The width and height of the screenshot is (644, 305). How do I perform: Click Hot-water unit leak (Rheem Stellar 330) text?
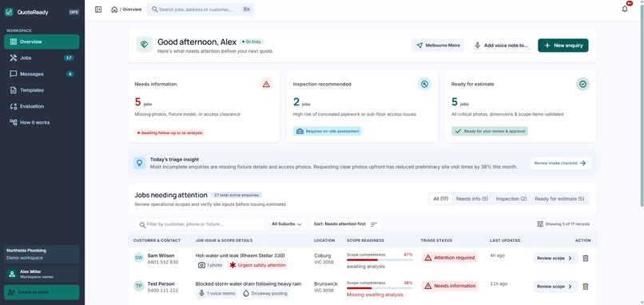(241, 255)
